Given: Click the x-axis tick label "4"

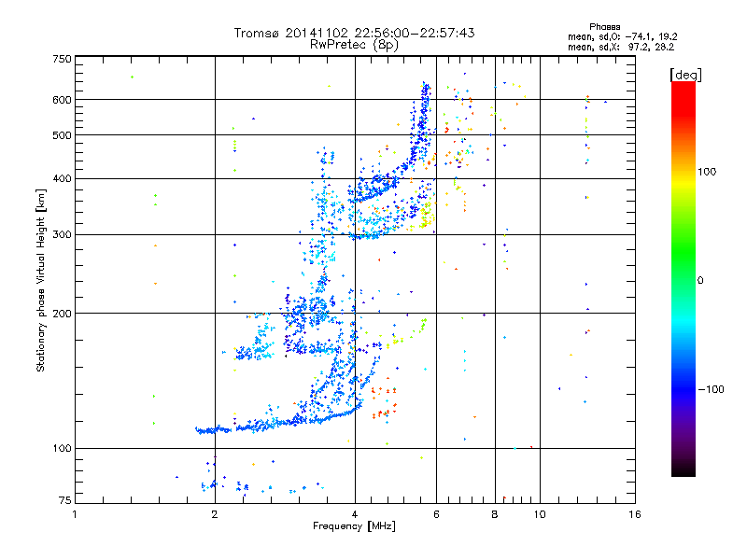Looking at the screenshot, I should click(355, 514).
